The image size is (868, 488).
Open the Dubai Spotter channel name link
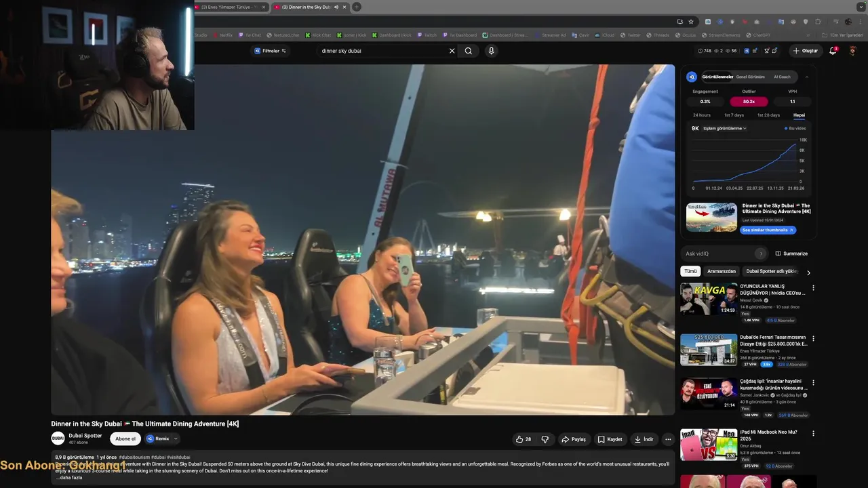coord(85,436)
